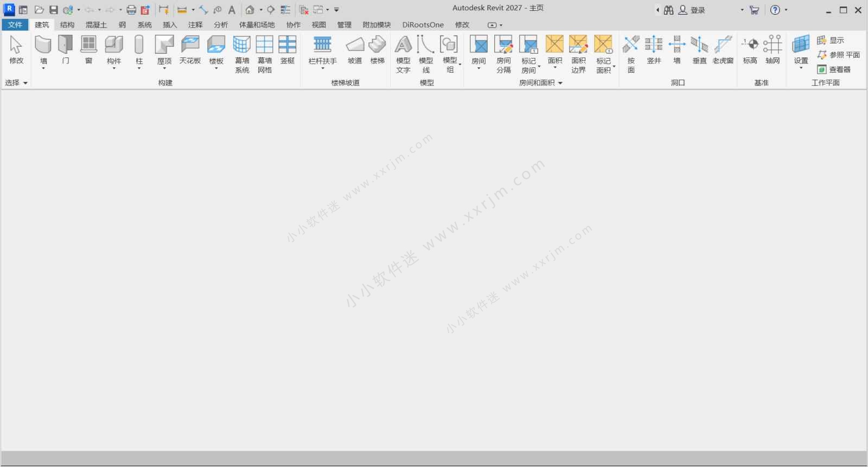Switch to the 视图 (View) ribbon tab
Viewport: 868px width, 467px height.
point(319,24)
